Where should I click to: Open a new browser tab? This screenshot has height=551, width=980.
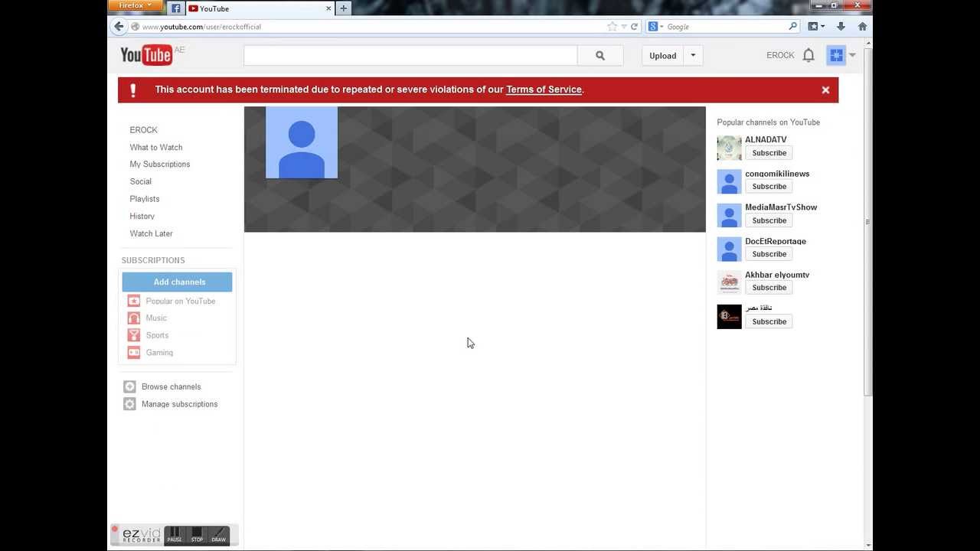pyautogui.click(x=344, y=8)
